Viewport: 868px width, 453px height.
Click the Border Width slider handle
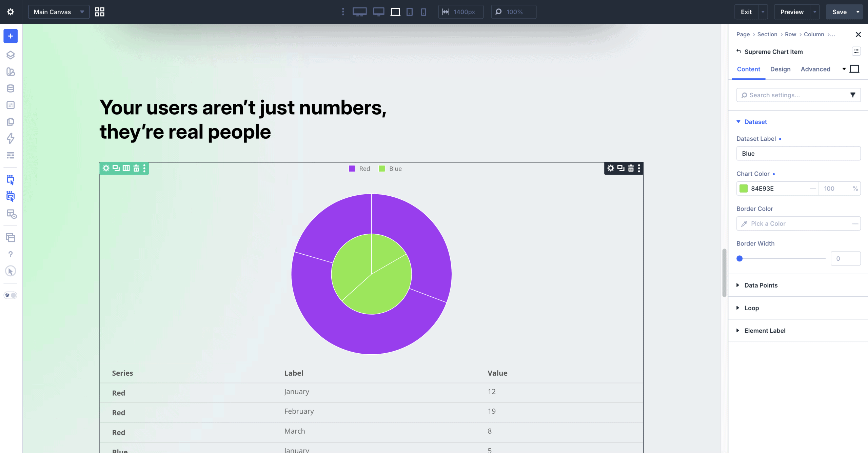point(739,258)
